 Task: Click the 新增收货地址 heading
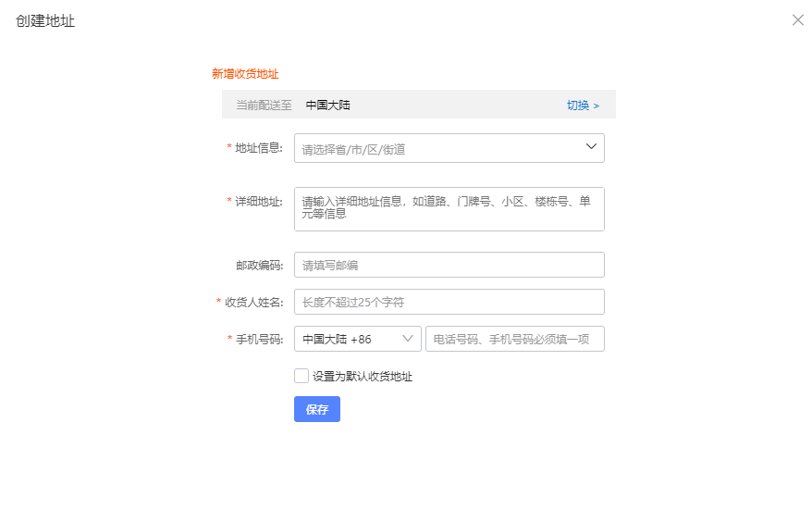tap(245, 74)
